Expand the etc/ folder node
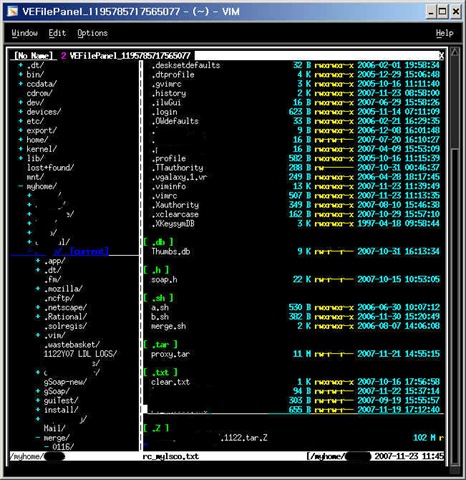 point(21,121)
